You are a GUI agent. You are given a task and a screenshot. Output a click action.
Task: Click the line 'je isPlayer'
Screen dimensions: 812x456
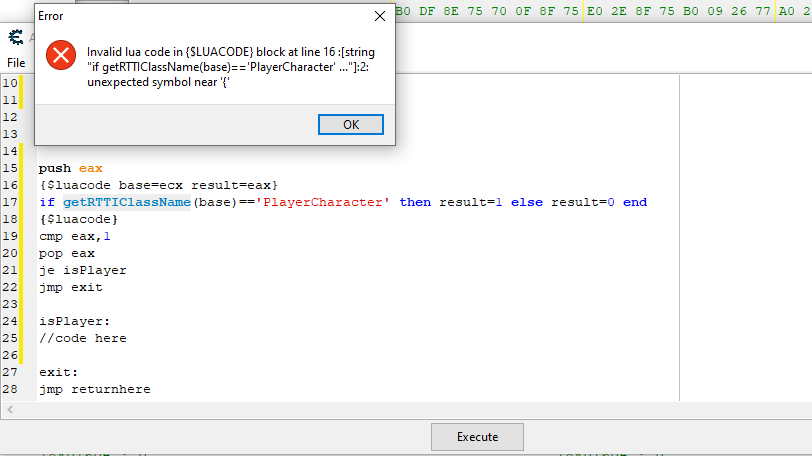(x=83, y=270)
